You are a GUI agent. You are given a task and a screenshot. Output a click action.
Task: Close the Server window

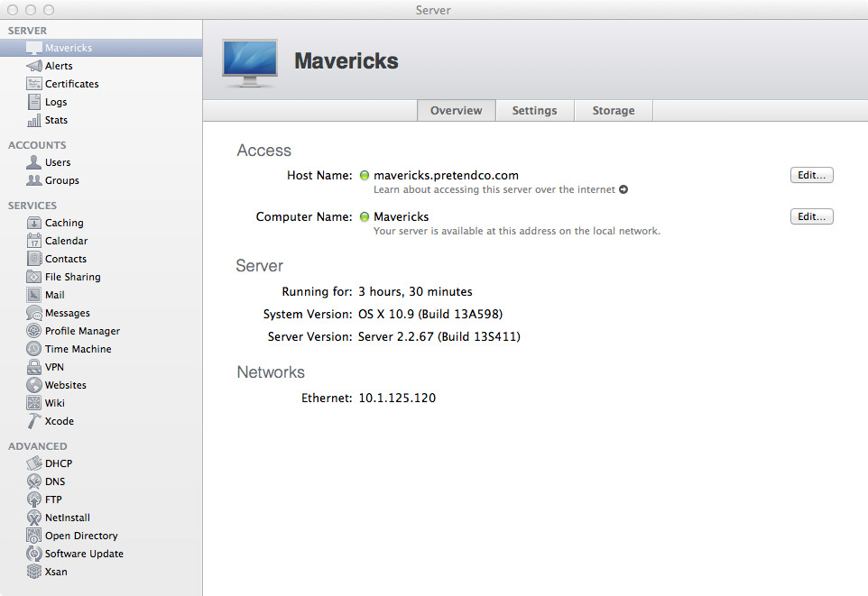(13, 10)
